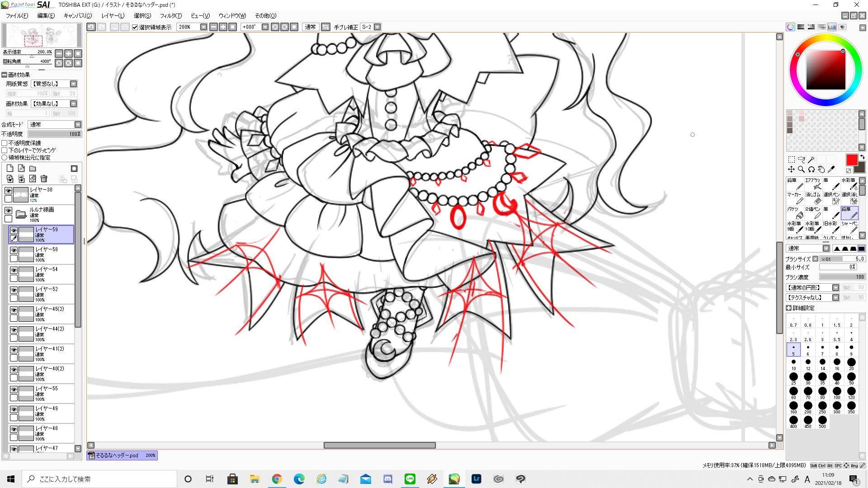Click the red foreground color swatch
This screenshot has width=868, height=488.
pos(851,160)
